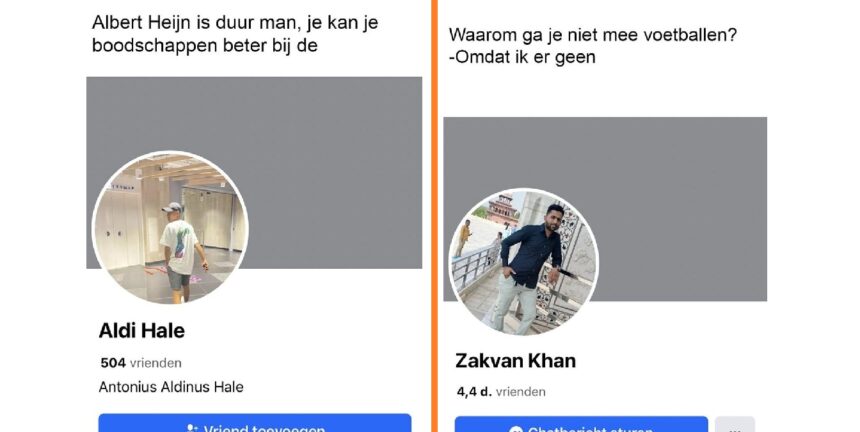The height and width of the screenshot is (432, 860).
Task: Click the 'boodschappen beter bij de' line
Action: pyautogui.click(x=205, y=45)
